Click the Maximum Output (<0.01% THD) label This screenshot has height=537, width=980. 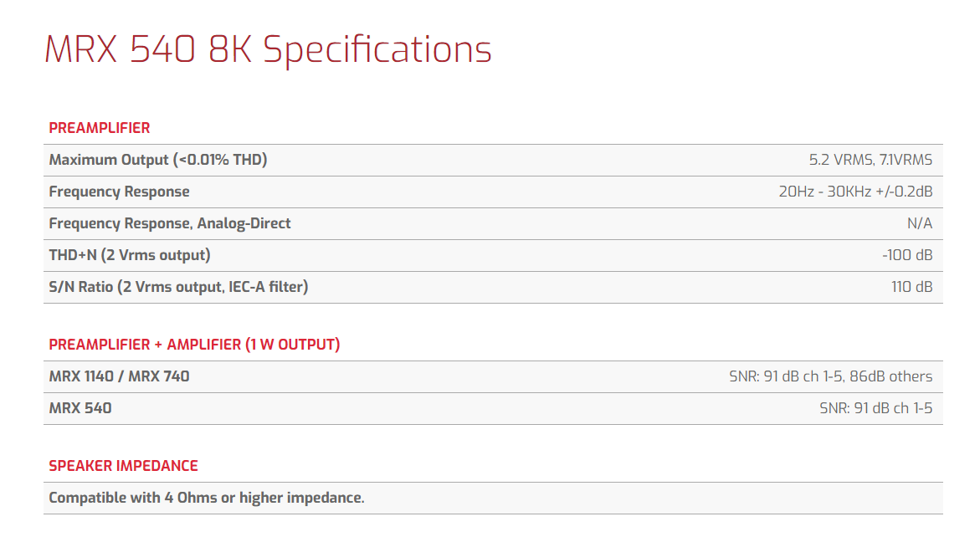158,160
